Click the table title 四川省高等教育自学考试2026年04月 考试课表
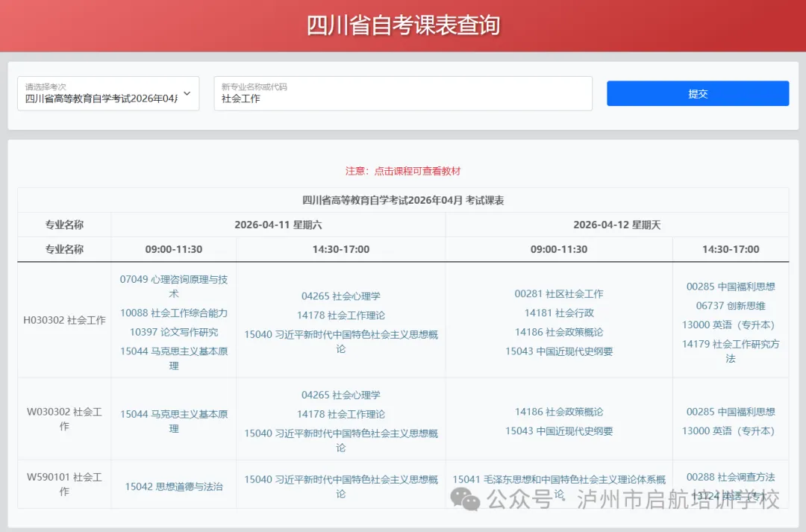The image size is (806, 532). point(403,201)
